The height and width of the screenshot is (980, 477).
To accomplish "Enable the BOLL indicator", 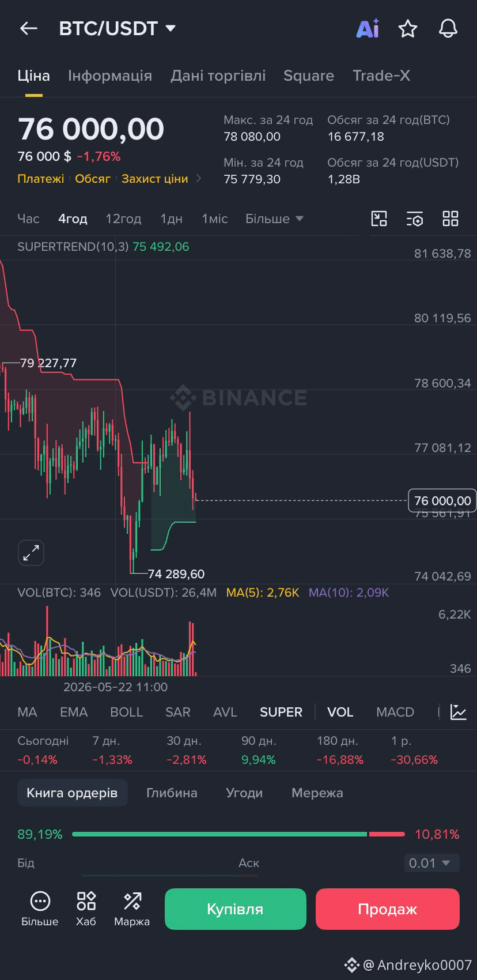I will pyautogui.click(x=126, y=712).
